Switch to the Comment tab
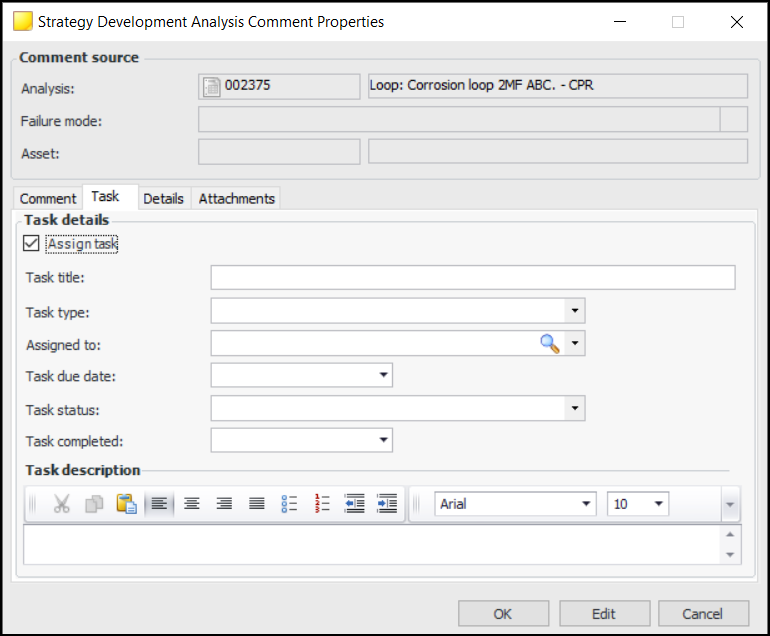This screenshot has height=636, width=770. [48, 199]
